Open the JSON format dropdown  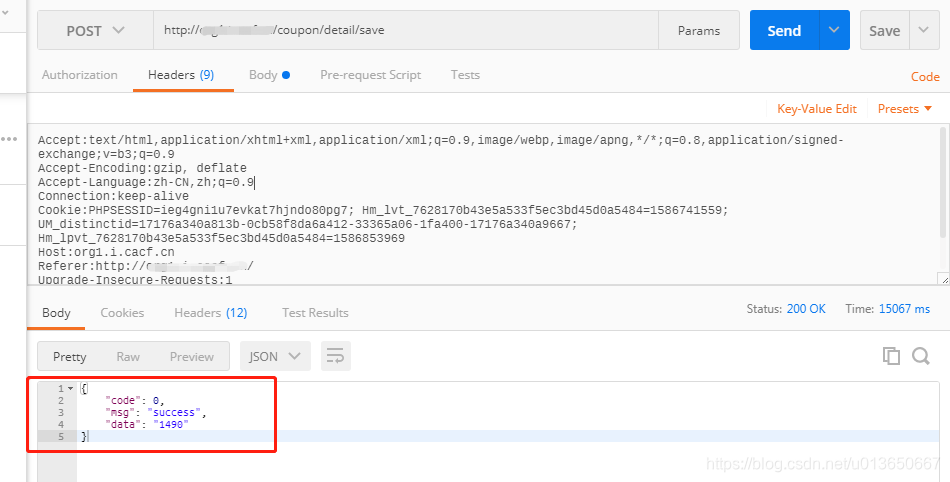pos(275,356)
